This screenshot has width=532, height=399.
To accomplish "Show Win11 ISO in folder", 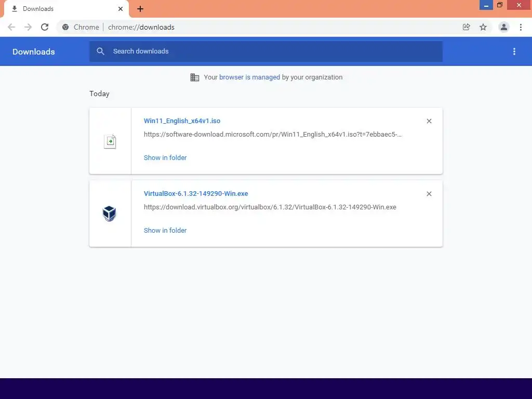I will click(165, 158).
